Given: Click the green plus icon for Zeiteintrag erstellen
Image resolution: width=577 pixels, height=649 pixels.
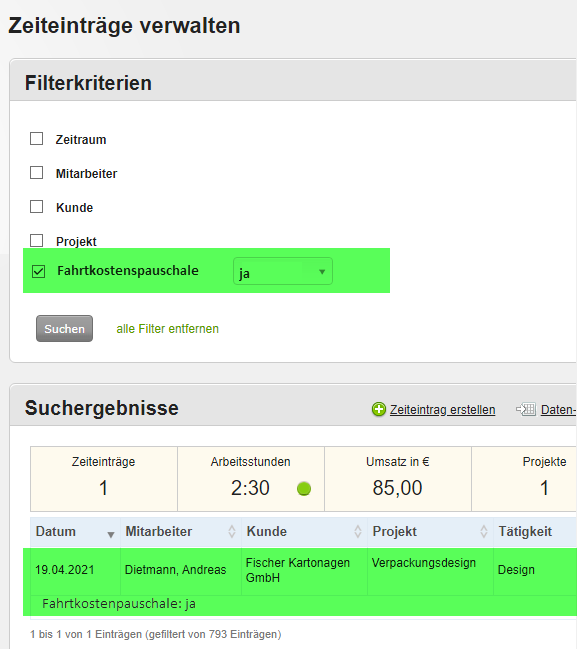Looking at the screenshot, I should click(x=378, y=409).
